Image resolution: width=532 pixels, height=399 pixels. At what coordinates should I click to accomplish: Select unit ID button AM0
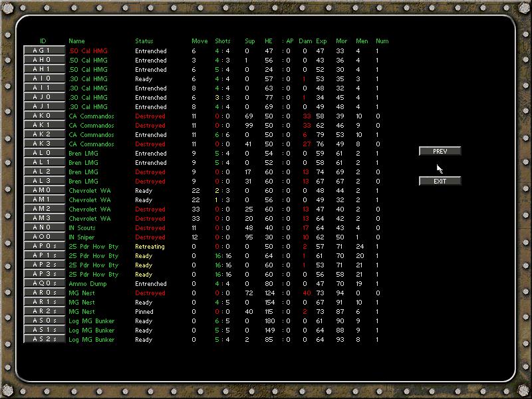point(45,190)
